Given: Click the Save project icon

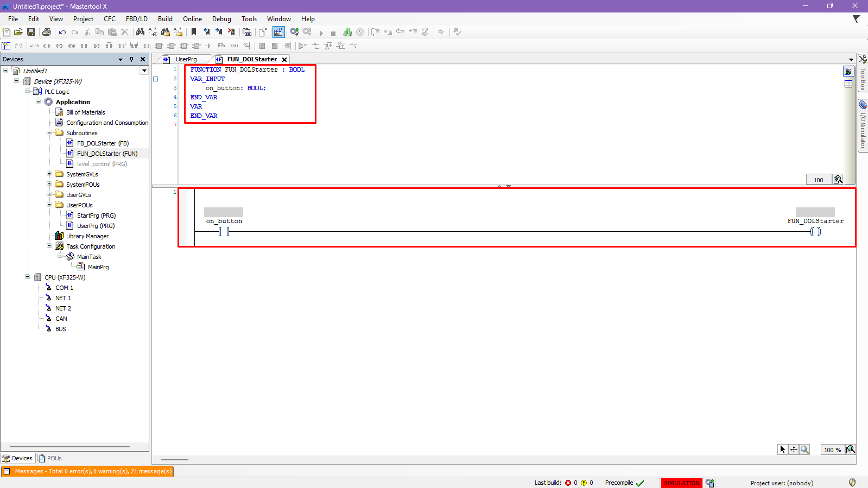Looking at the screenshot, I should point(31,32).
